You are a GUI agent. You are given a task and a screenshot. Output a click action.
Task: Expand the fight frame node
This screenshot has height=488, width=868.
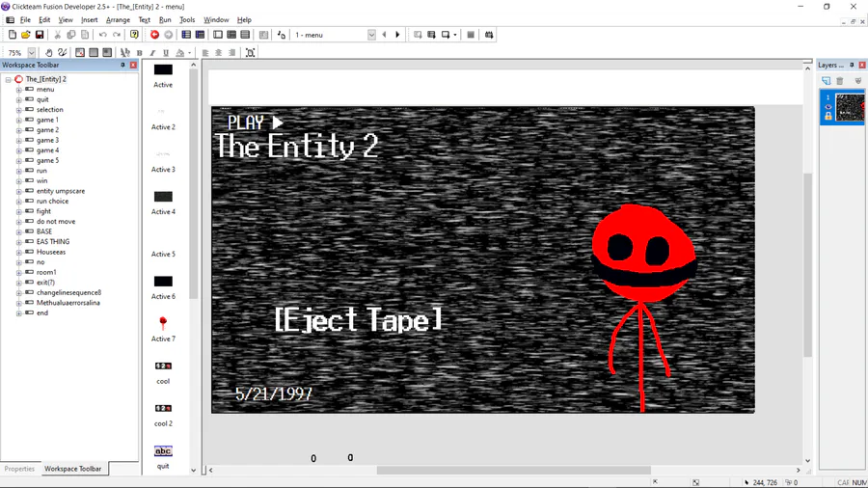click(19, 212)
